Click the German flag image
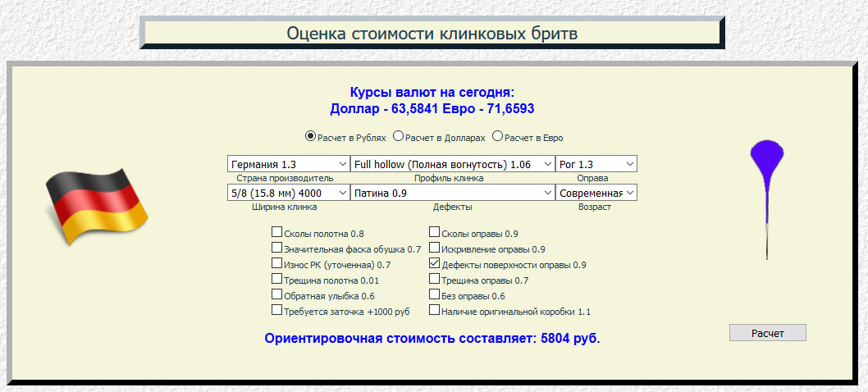The height and width of the screenshot is (392, 868). pos(95,206)
